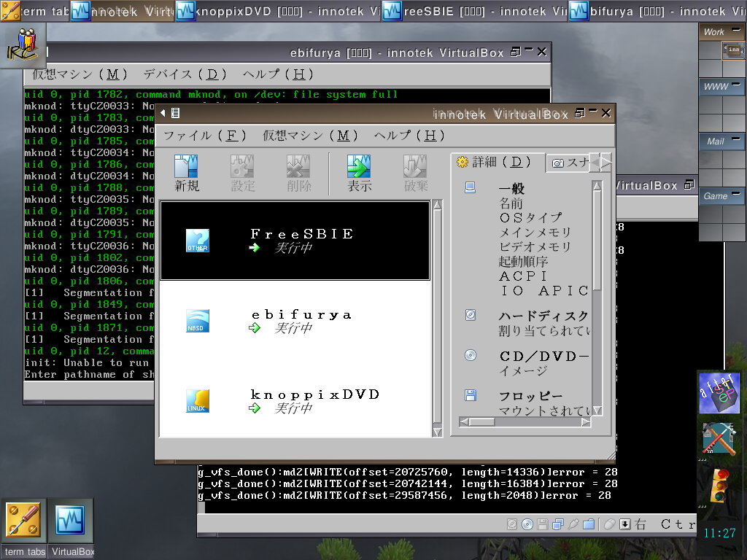Viewport: 747px width, 560px height.
Task: Select FreeSBIE in the VM list
Action: point(295,241)
